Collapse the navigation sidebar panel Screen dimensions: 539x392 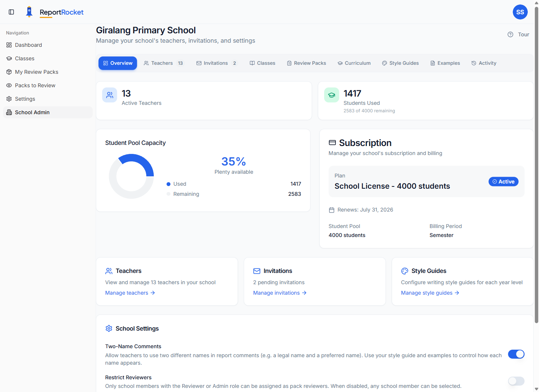click(11, 12)
